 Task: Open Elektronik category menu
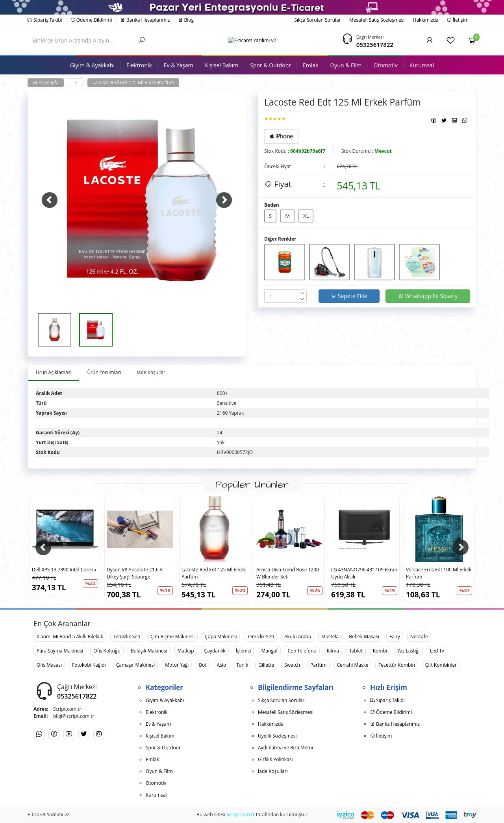pos(139,65)
